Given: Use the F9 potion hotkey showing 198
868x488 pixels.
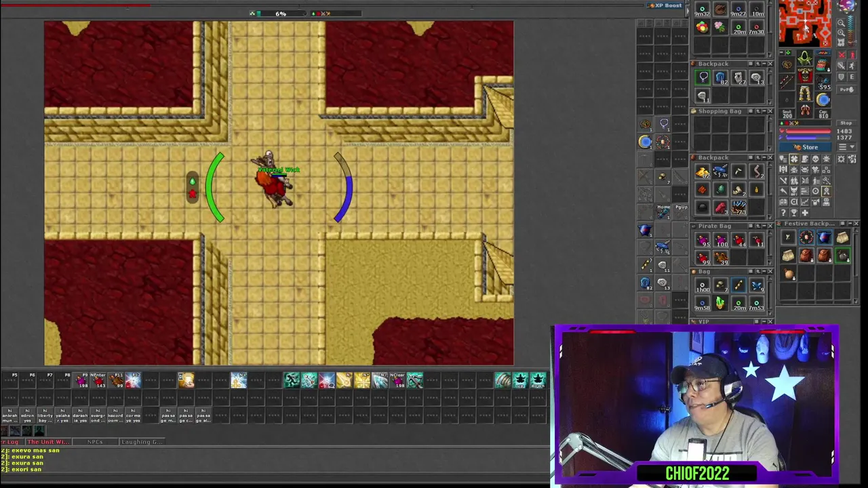Looking at the screenshot, I should [80, 380].
